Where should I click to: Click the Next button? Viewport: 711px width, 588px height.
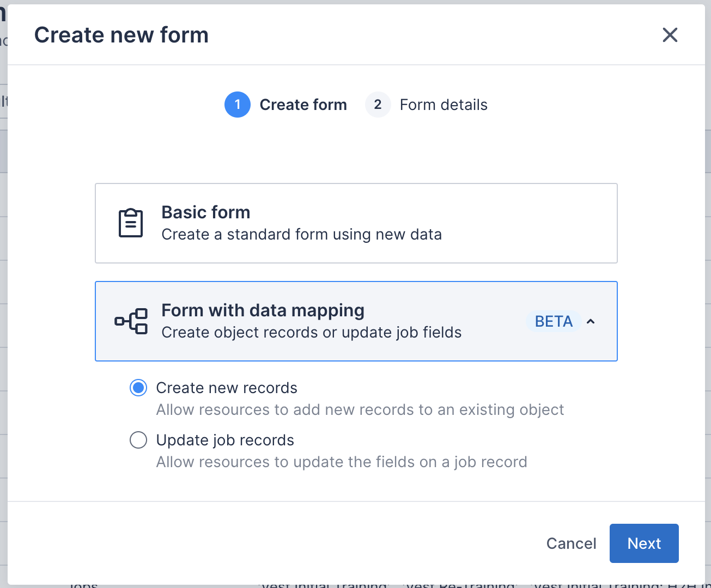click(644, 543)
